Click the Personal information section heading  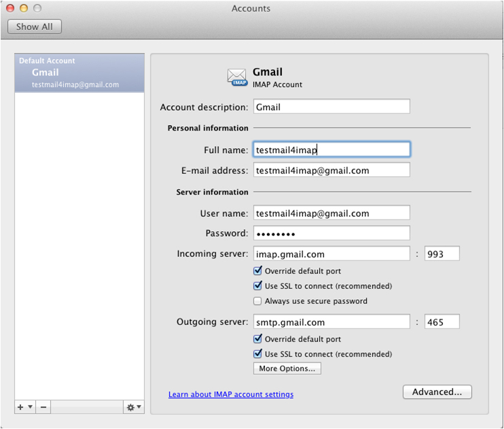[208, 128]
